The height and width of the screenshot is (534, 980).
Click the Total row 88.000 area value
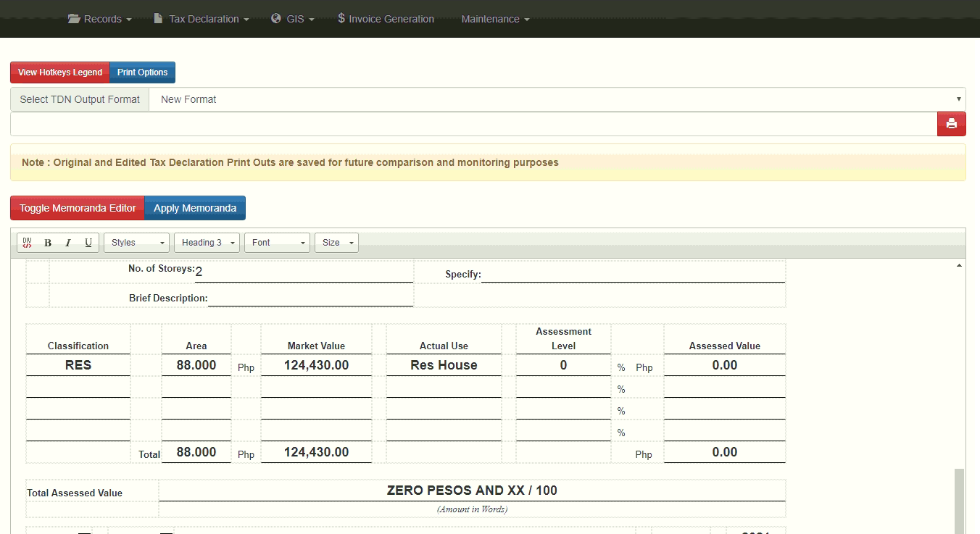[196, 452]
